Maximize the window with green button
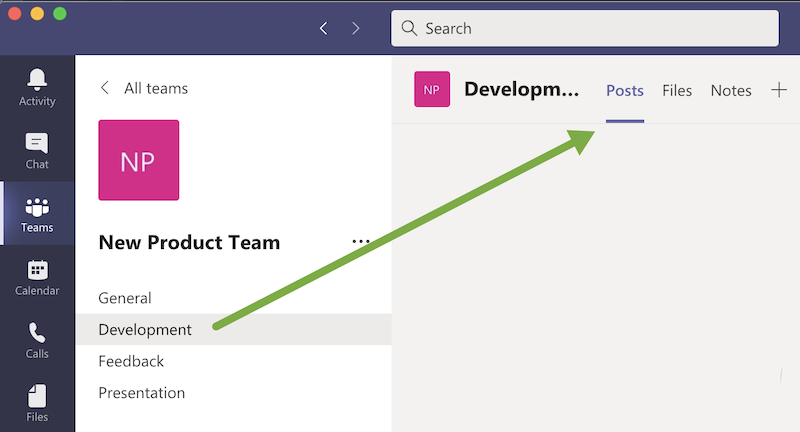The image size is (800, 432). click(60, 13)
